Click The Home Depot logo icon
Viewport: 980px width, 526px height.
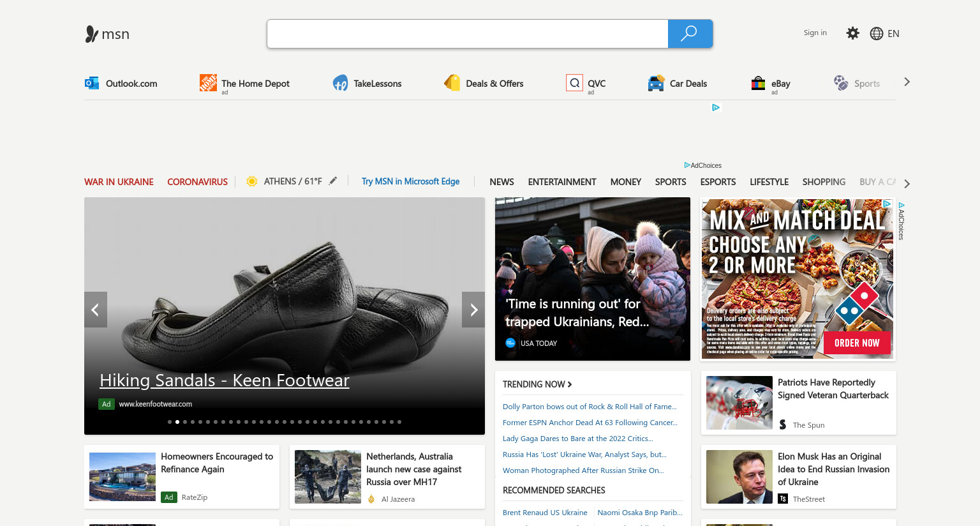pyautogui.click(x=208, y=82)
